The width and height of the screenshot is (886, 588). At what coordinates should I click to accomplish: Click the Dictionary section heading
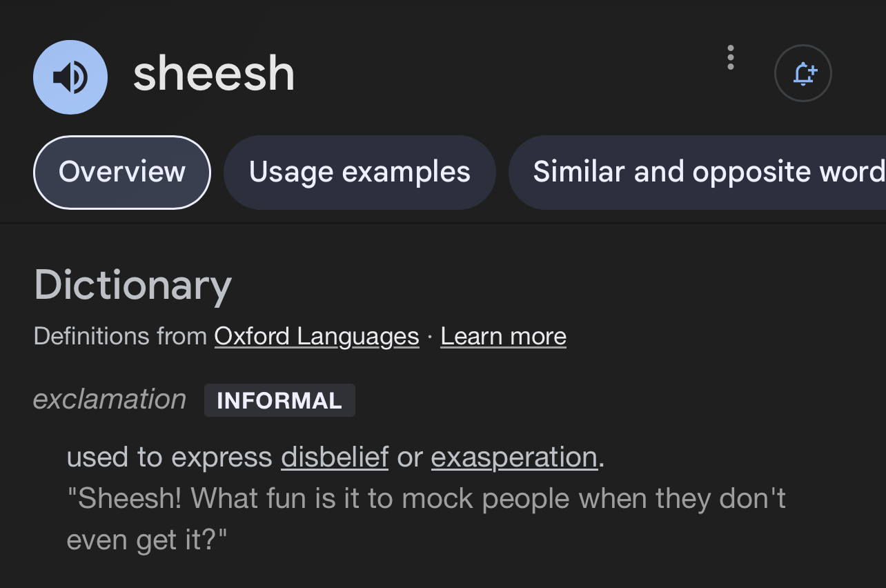point(132,284)
